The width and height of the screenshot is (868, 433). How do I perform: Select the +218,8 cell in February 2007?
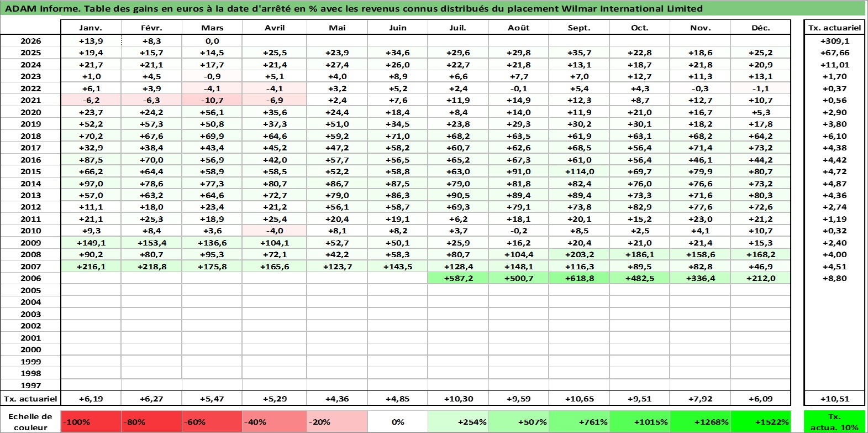[151, 267]
